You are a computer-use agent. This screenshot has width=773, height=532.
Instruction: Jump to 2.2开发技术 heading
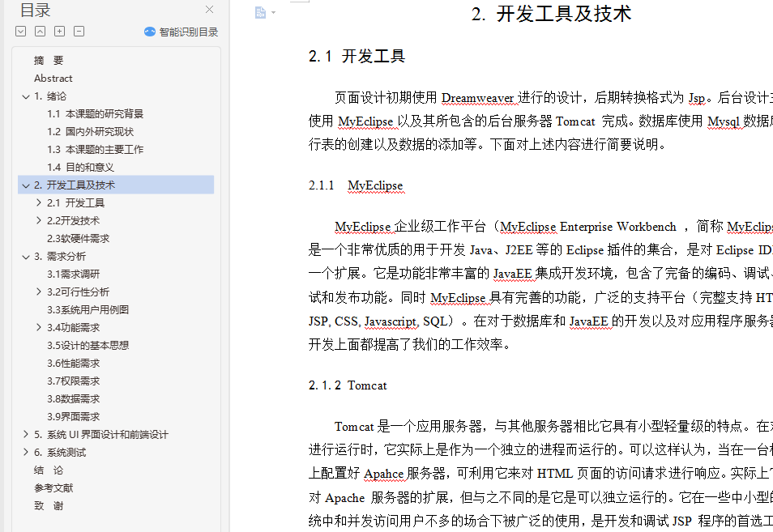(x=73, y=221)
